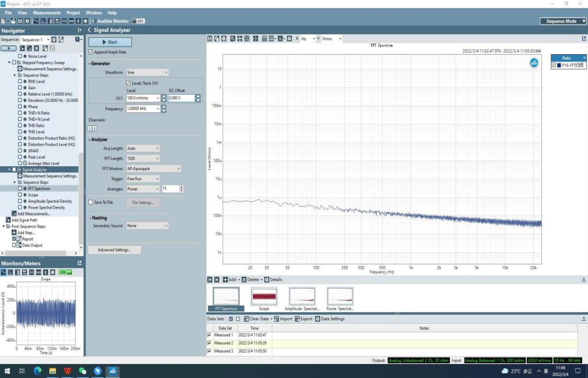Open the Help menu

[112, 13]
